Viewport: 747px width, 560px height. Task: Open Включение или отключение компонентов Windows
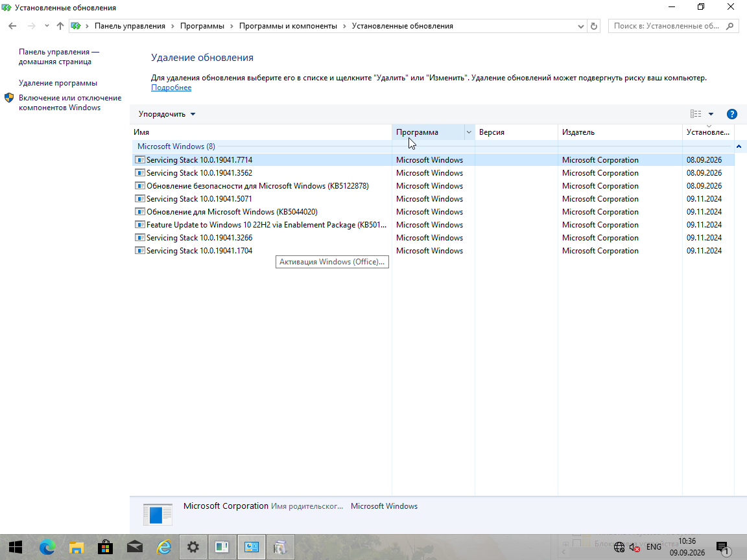(70, 102)
